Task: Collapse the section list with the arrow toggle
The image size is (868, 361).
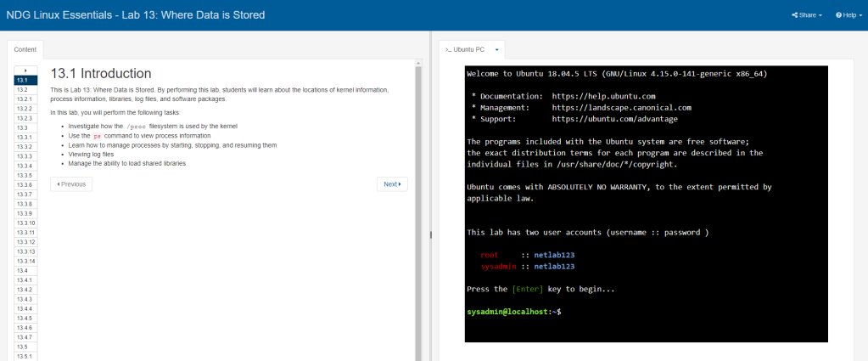Action: tap(25, 70)
